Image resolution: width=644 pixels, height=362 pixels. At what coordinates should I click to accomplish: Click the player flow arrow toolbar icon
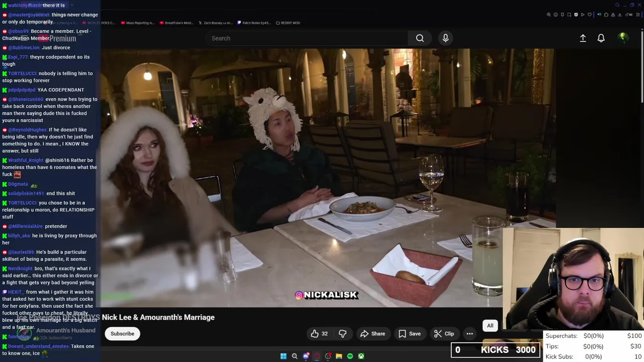[583, 15]
